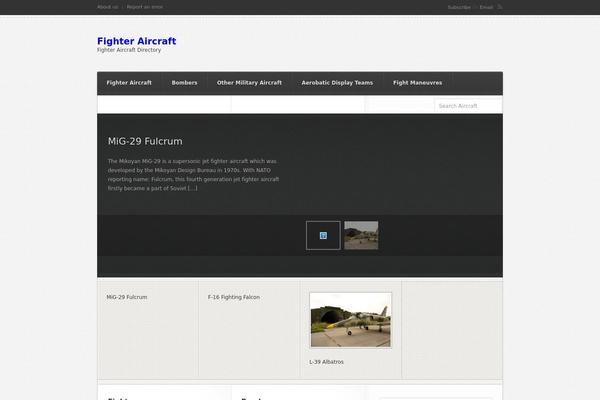Select the broken-image slider thumbnail
Viewport: 600px width, 400px height.
323,235
